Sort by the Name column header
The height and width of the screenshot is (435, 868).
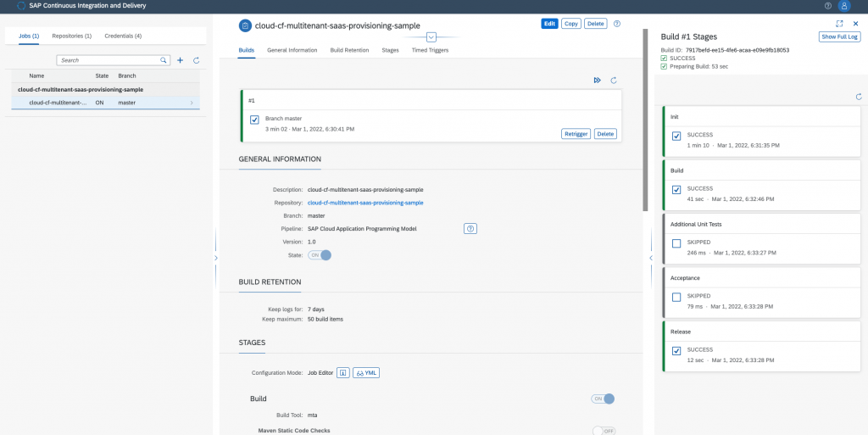pyautogui.click(x=36, y=75)
